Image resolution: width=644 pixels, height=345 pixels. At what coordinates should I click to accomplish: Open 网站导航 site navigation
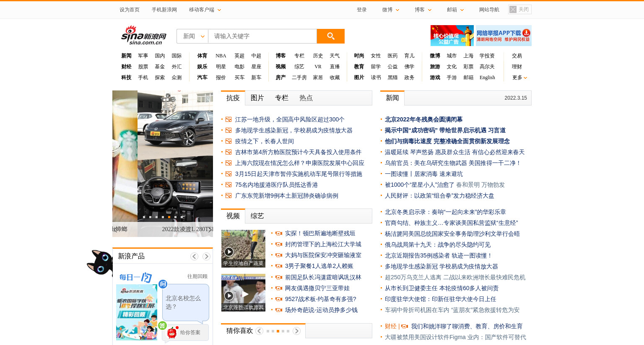click(489, 10)
